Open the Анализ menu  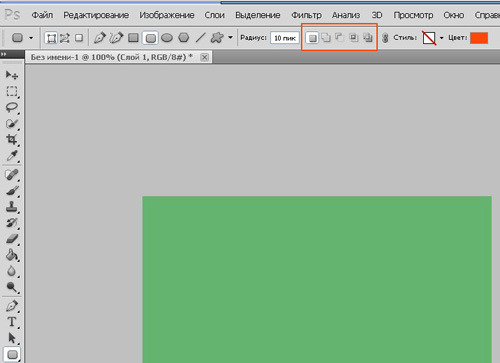[x=346, y=15]
